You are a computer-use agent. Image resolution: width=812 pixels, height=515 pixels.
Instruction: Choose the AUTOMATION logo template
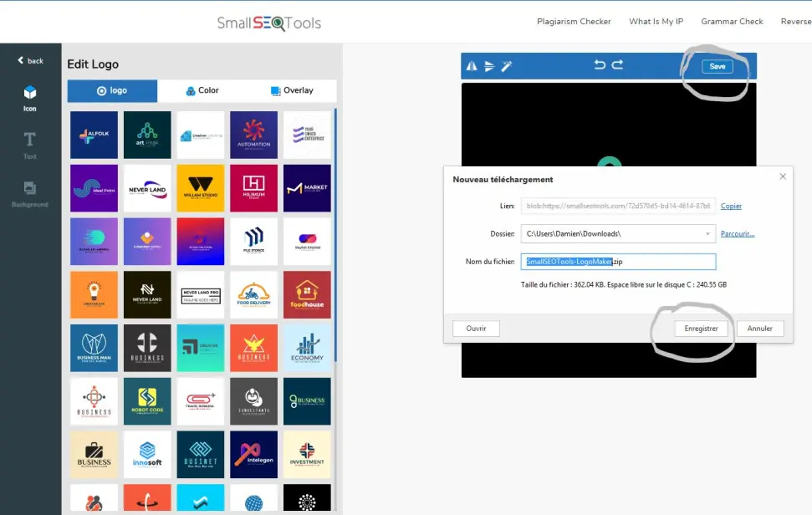(x=253, y=135)
